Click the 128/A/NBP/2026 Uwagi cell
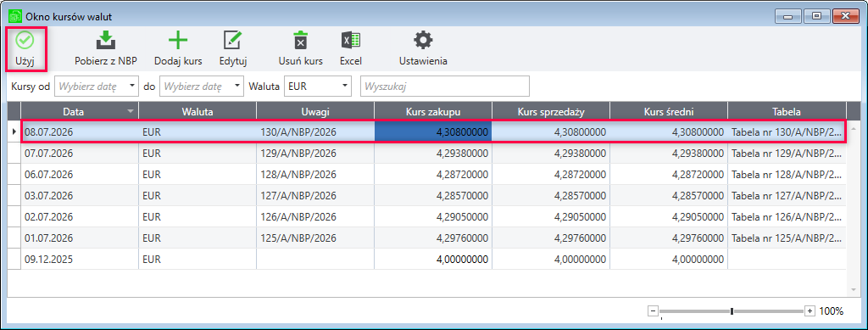The width and height of the screenshot is (868, 330). (x=315, y=175)
